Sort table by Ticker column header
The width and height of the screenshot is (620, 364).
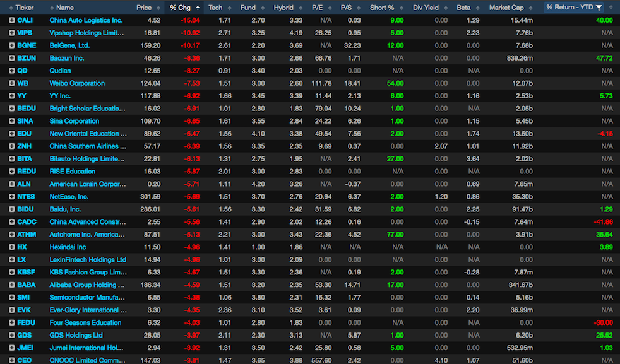pyautogui.click(x=25, y=8)
